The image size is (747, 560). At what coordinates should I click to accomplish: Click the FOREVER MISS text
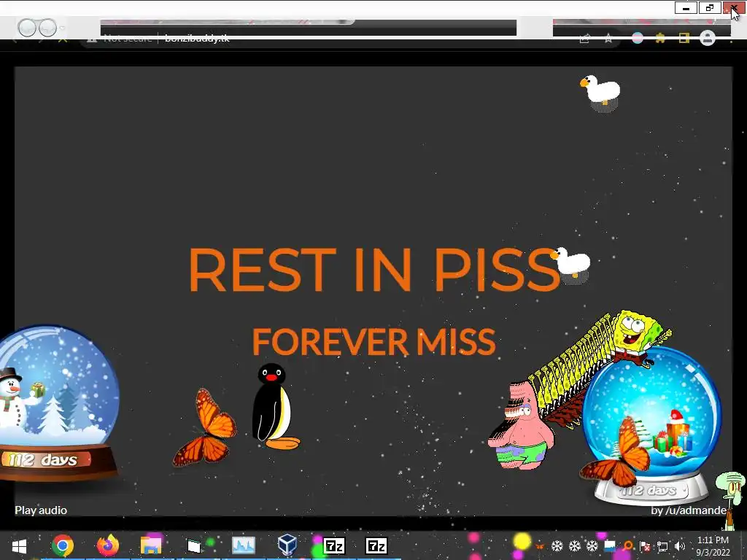374,342
